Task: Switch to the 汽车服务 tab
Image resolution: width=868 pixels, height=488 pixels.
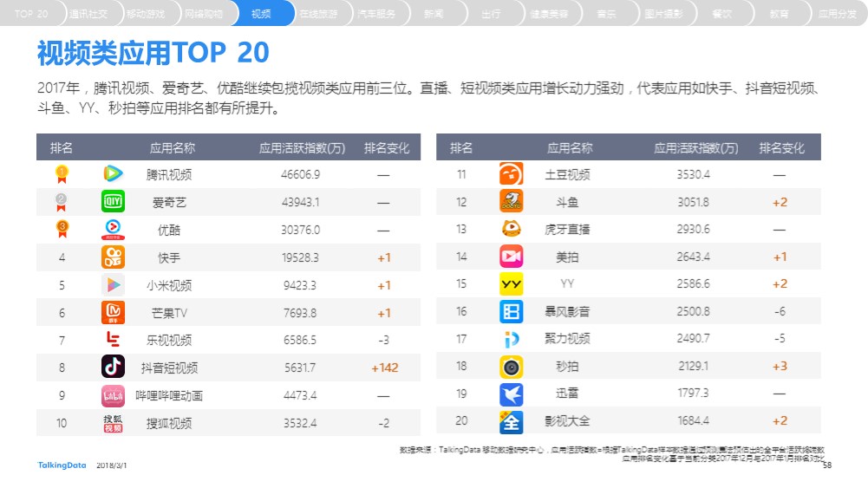Action: pos(376,14)
